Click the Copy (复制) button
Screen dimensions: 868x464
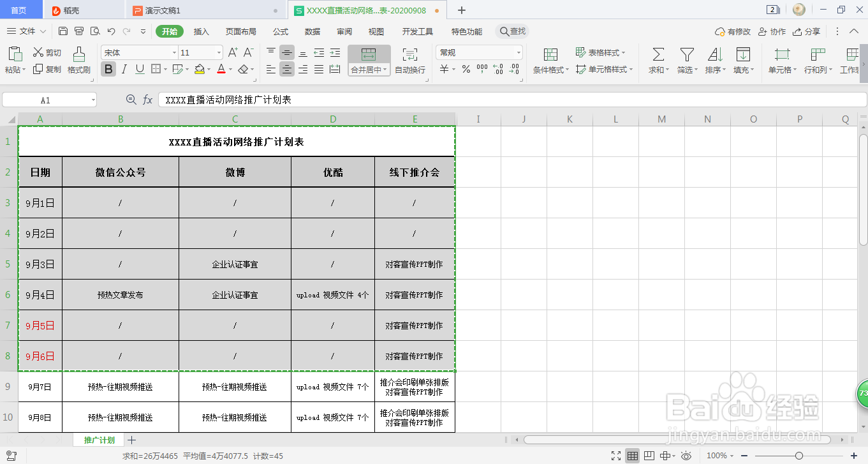pos(47,70)
